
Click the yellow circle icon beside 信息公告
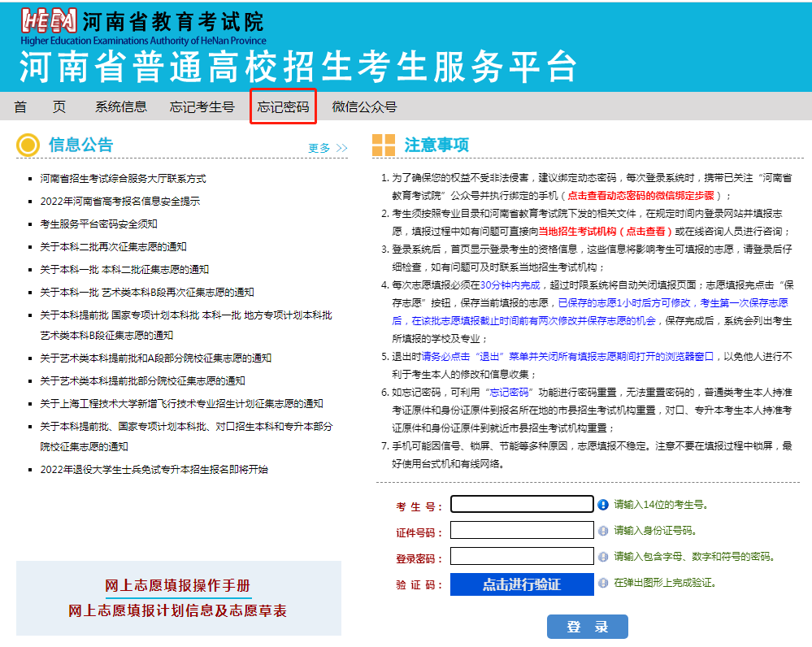(x=28, y=145)
